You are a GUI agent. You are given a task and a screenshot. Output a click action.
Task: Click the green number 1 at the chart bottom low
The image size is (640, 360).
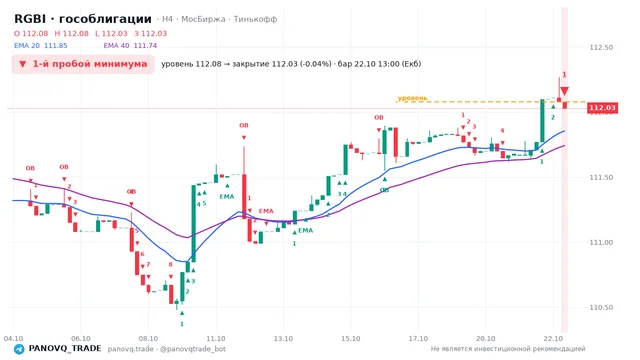click(x=182, y=324)
